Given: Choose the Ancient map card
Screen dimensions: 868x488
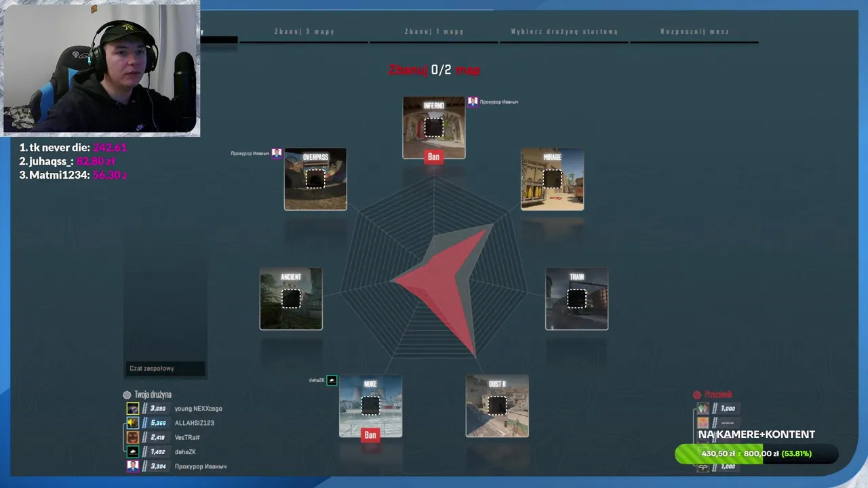Looking at the screenshot, I should point(291,299).
